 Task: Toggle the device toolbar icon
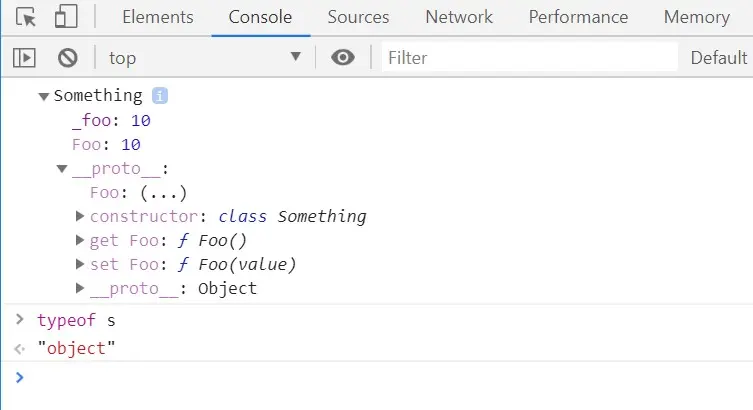[65, 17]
